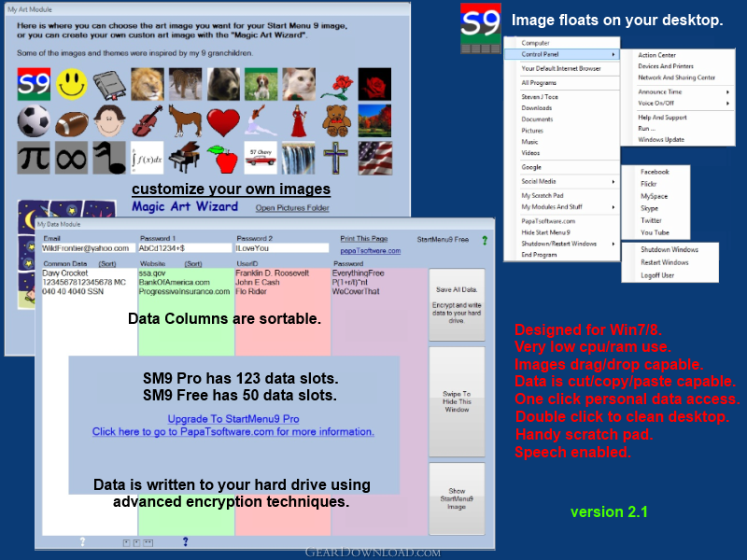Image resolution: width=747 pixels, height=560 pixels.
Task: Choose the white cat art image
Action: (299, 84)
